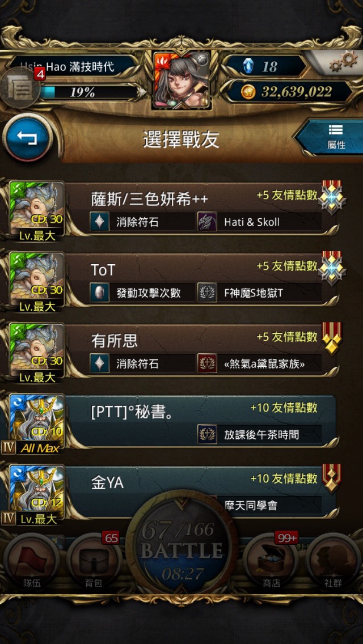This screenshot has width=363, height=644.
Task: Tap the 19% experience progress bar
Action: (87, 92)
